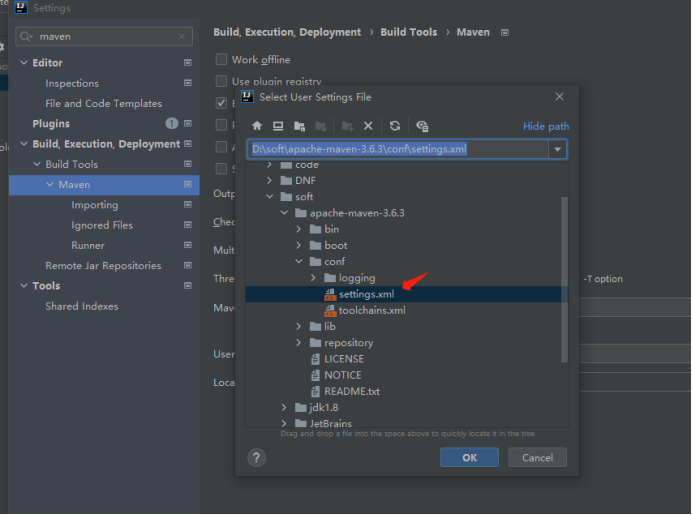
Task: Click the delete X toolbar icon
Action: [x=368, y=126]
